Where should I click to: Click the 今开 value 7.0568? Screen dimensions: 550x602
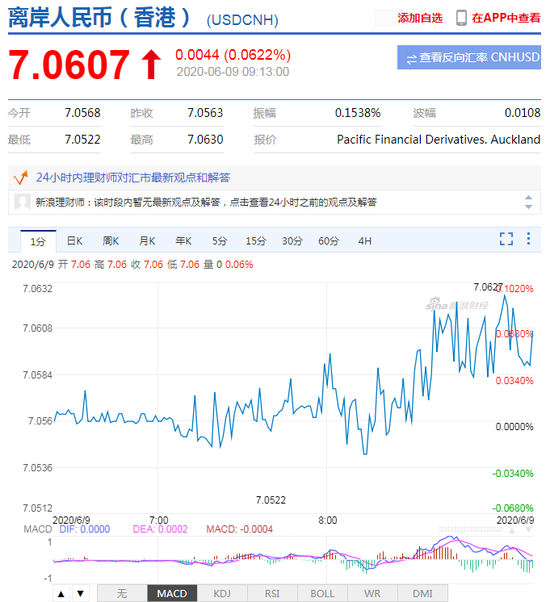pyautogui.click(x=83, y=113)
